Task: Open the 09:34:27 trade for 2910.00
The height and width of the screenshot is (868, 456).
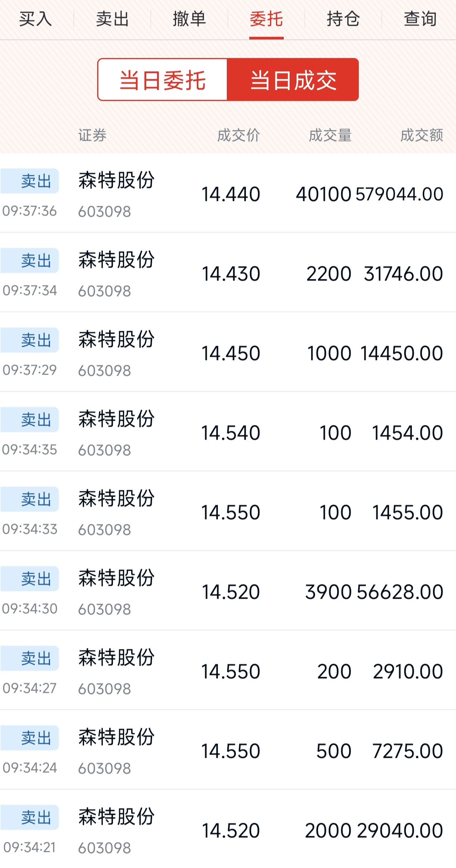Action: tap(228, 671)
